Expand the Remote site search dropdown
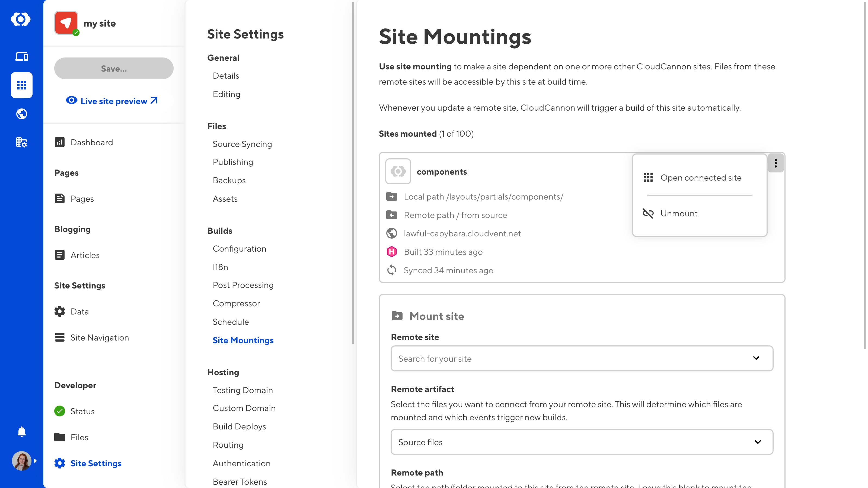The width and height of the screenshot is (868, 488). coord(582,358)
